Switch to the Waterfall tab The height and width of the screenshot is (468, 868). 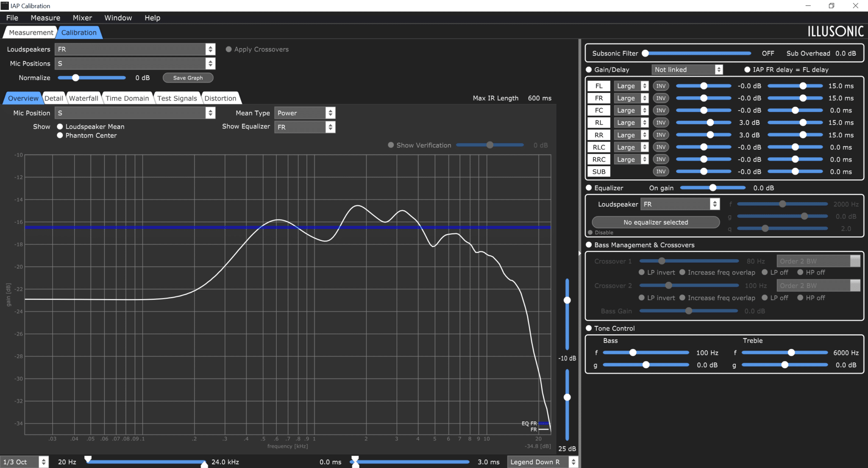(x=83, y=98)
